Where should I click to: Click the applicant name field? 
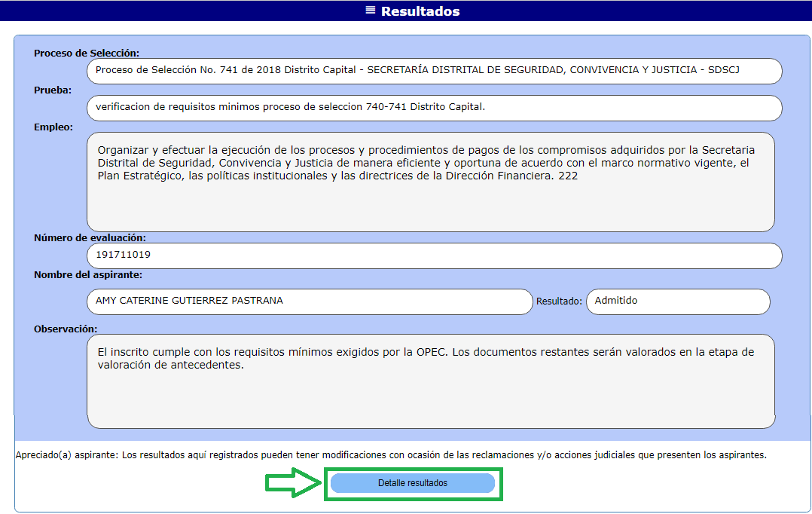[x=310, y=301]
